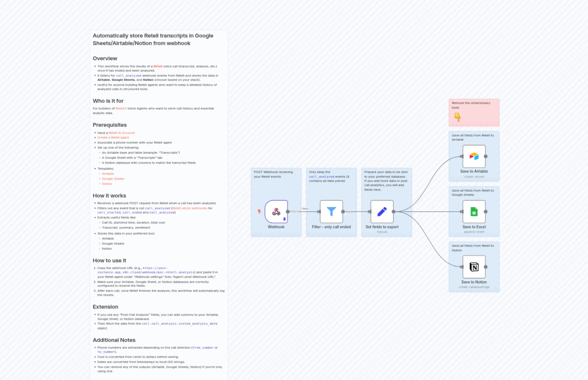Open the Airtable node in Save to Airtable

click(x=474, y=156)
